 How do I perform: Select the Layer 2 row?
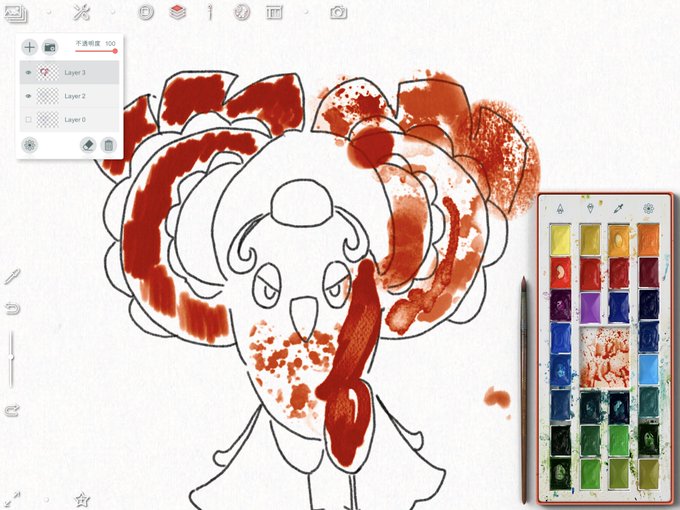click(69, 96)
